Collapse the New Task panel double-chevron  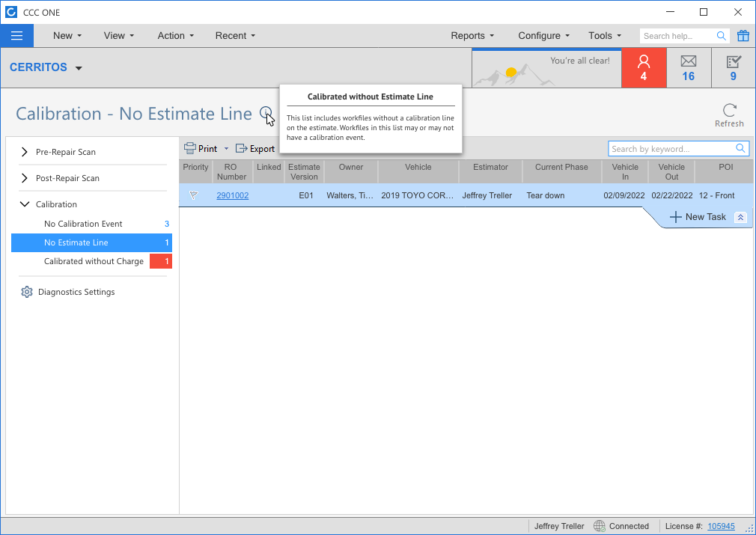coord(740,218)
